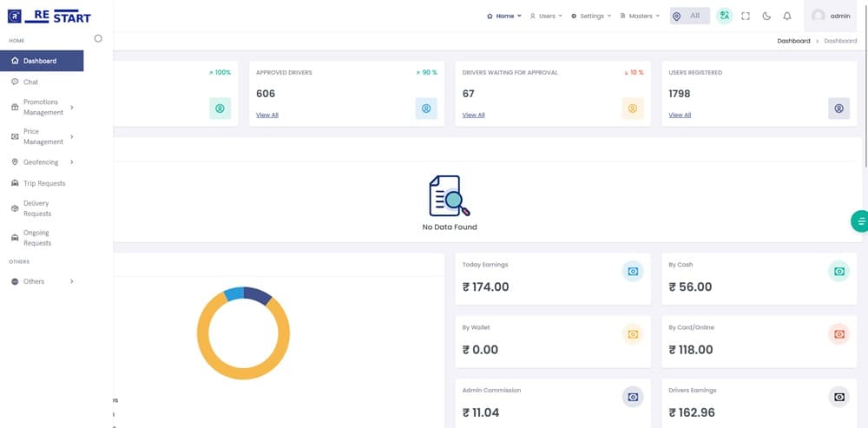Open the notifications bell
The image size is (868, 428).
click(x=786, y=16)
